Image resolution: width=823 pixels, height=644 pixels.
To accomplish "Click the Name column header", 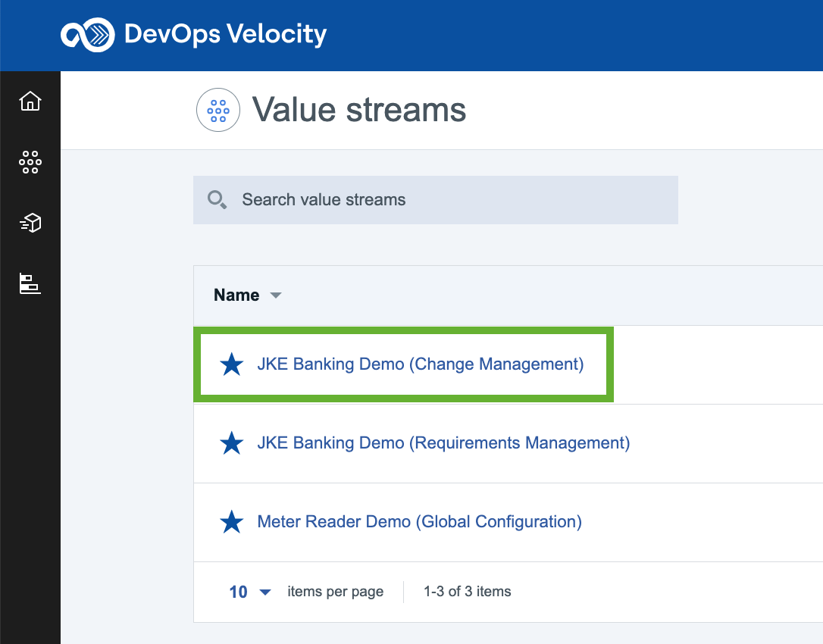I will click(236, 295).
